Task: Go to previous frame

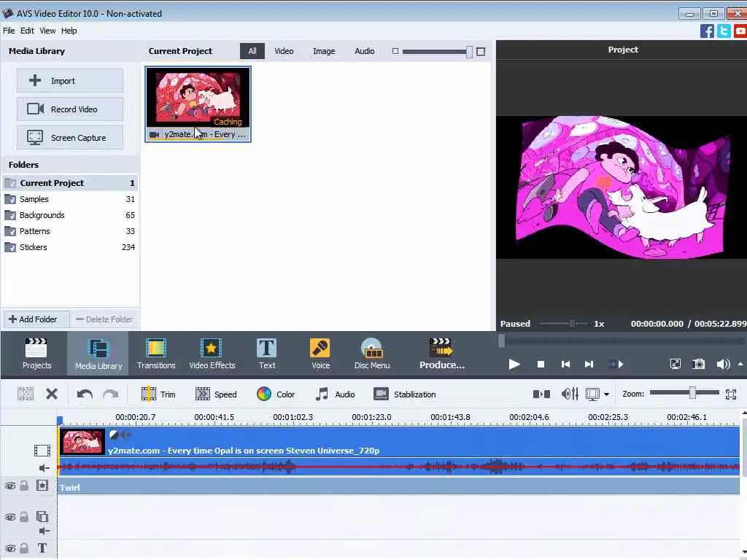Action: pyautogui.click(x=565, y=365)
